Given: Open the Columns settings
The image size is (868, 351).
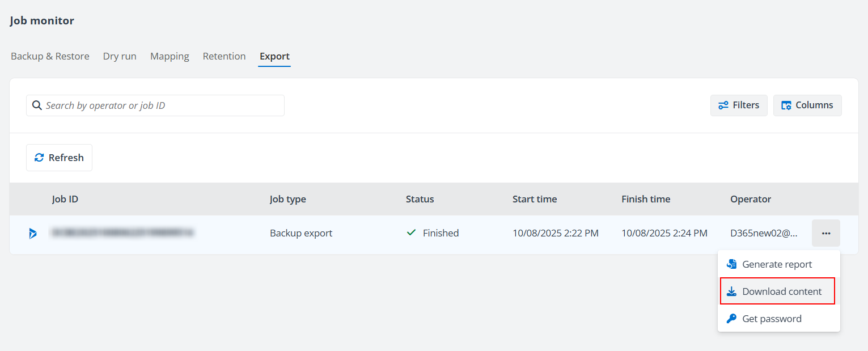Looking at the screenshot, I should (x=807, y=105).
